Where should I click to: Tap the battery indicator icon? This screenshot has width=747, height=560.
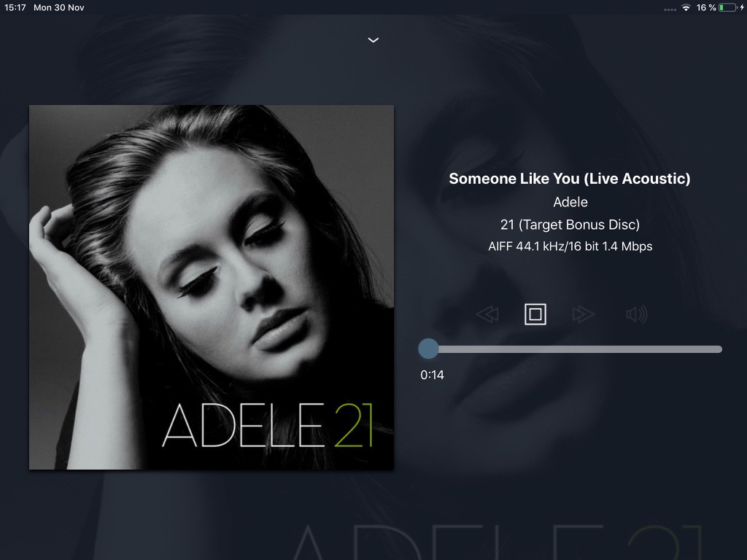728,7
